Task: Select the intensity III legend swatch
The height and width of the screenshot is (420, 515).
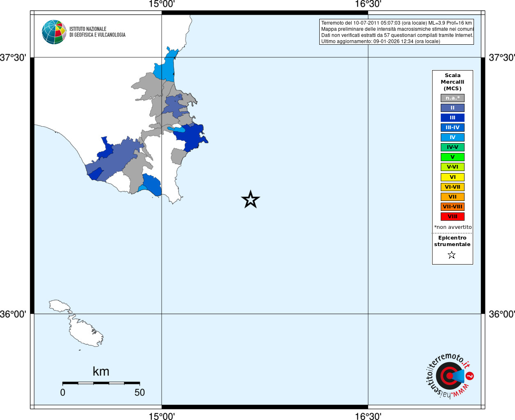Action: tap(453, 118)
